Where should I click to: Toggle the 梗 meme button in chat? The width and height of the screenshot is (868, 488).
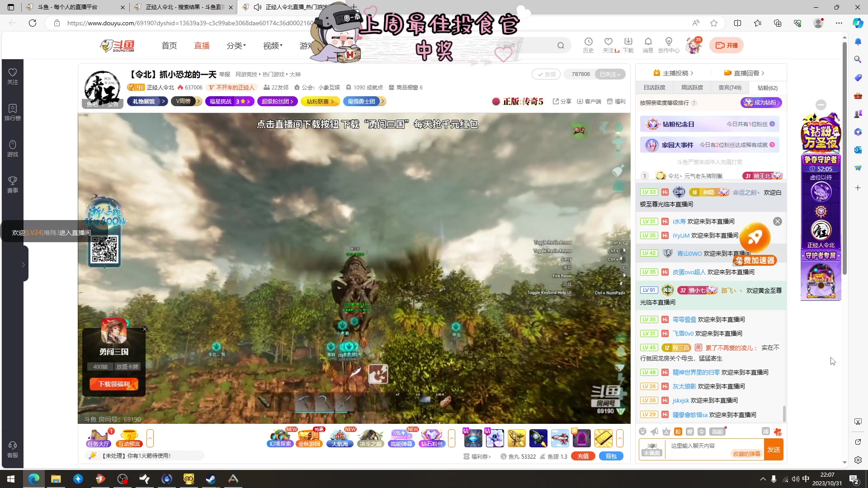(x=689, y=432)
